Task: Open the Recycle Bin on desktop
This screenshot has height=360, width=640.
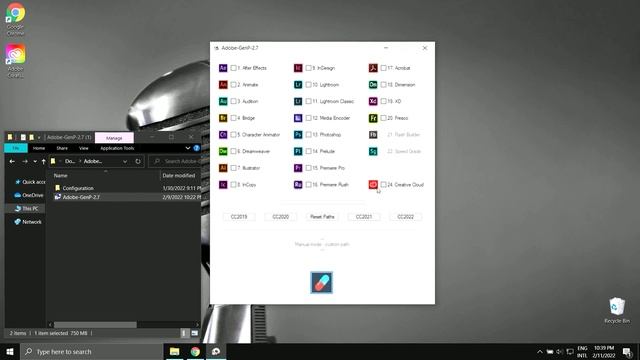Action: click(x=617, y=311)
